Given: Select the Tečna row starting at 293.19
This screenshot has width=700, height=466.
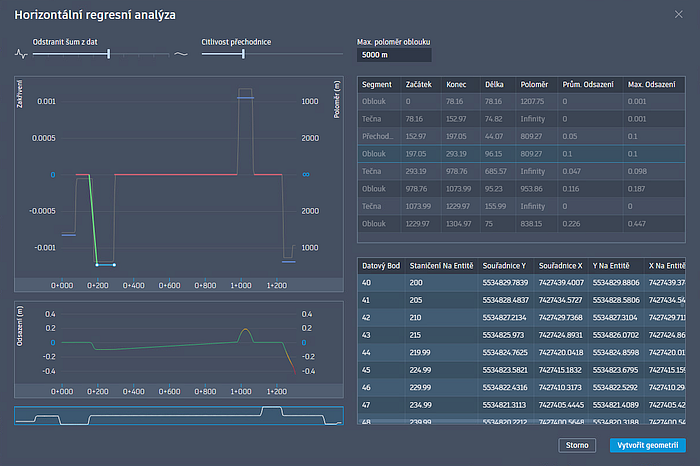Looking at the screenshot, I should tap(377, 171).
